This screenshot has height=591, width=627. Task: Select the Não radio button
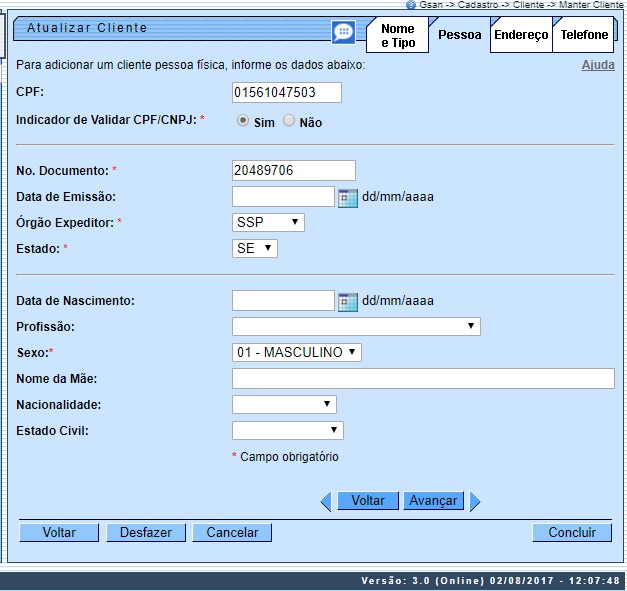[x=289, y=121]
